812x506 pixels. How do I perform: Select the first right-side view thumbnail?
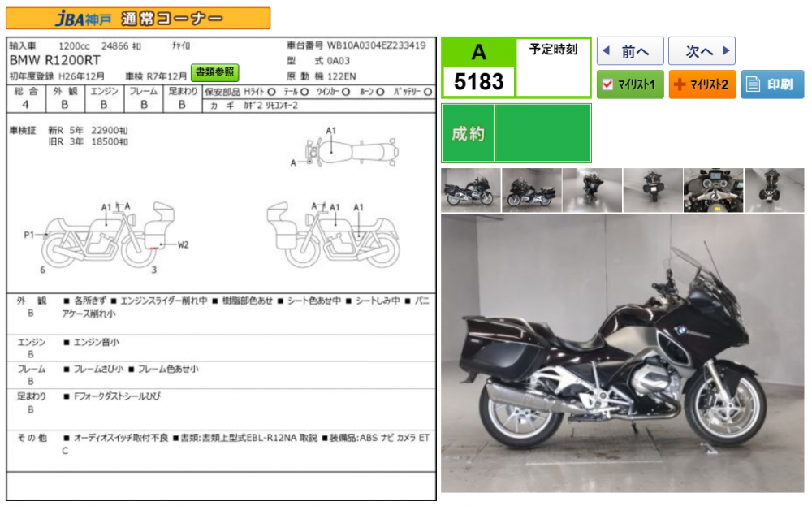click(x=471, y=190)
